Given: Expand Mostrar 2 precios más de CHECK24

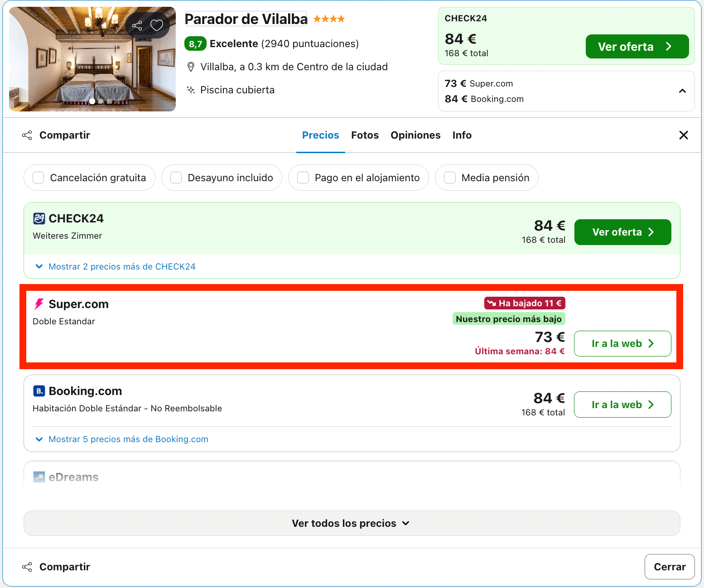Looking at the screenshot, I should click(116, 266).
